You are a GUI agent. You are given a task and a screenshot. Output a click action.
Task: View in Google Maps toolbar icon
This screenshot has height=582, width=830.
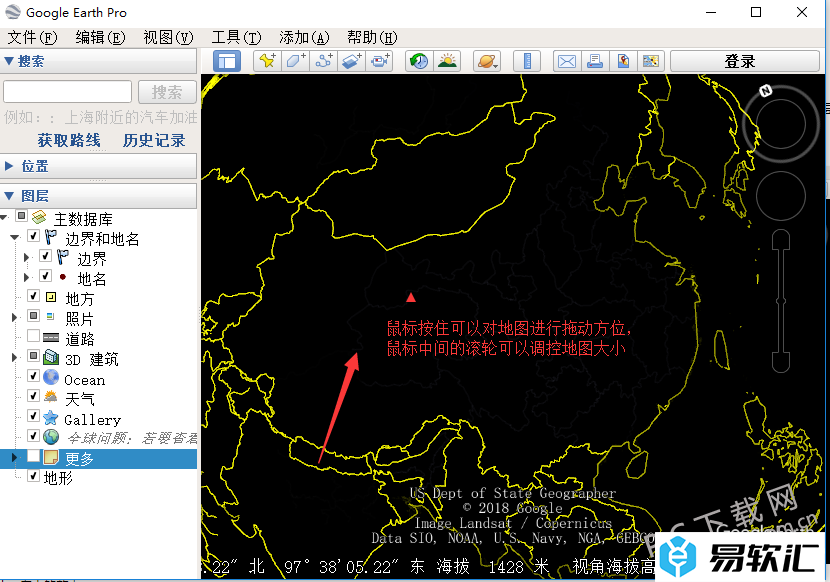[651, 61]
